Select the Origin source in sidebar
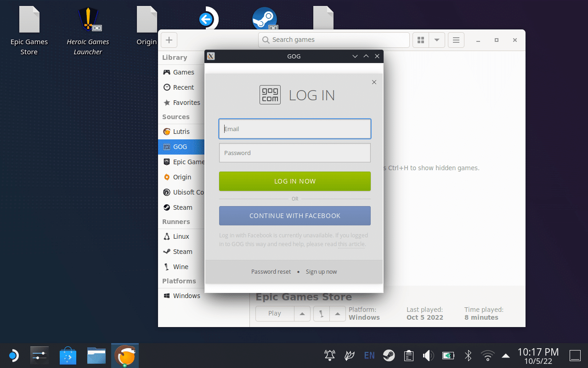This screenshot has width=588, height=368. (181, 177)
